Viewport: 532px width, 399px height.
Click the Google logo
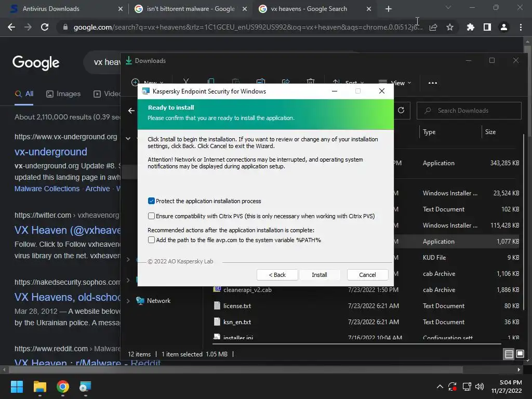click(x=36, y=62)
